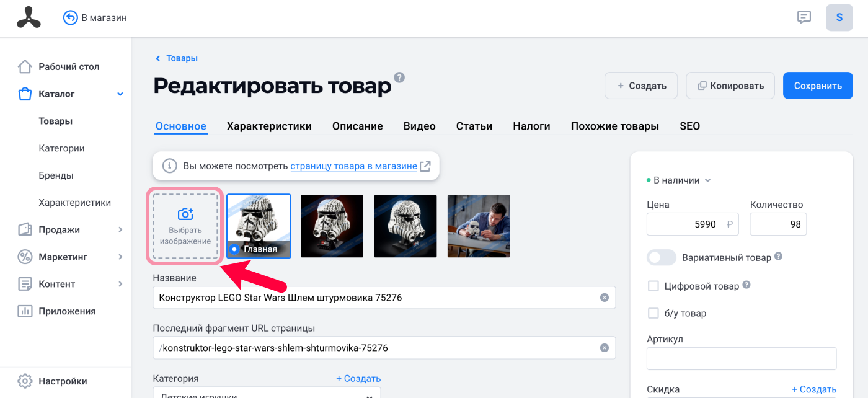Click the Контент sidebar icon
The image size is (868, 398).
click(25, 284)
